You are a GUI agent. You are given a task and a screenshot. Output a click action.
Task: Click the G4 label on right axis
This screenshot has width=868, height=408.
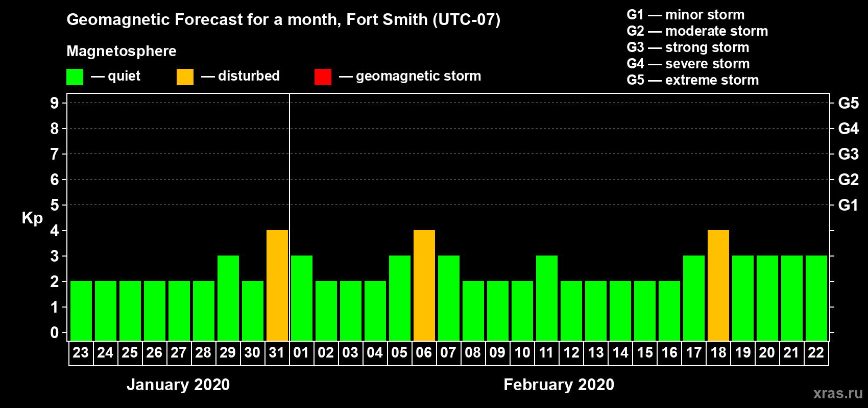849,129
